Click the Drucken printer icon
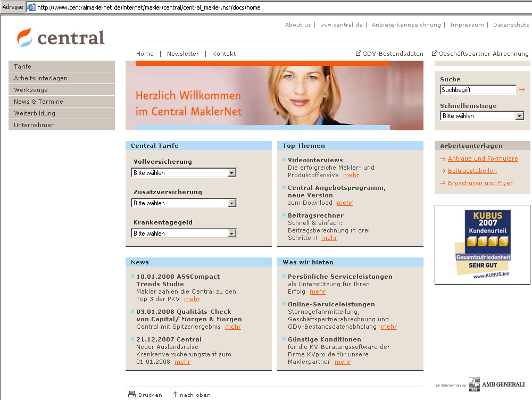Viewport: 532px width, 400px height. point(131,394)
